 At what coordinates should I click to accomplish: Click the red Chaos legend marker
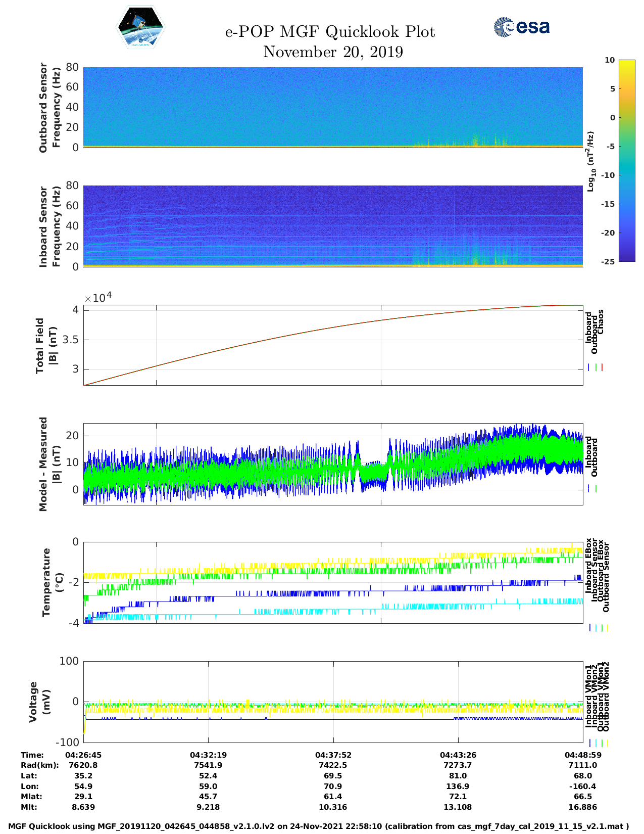(x=602, y=367)
